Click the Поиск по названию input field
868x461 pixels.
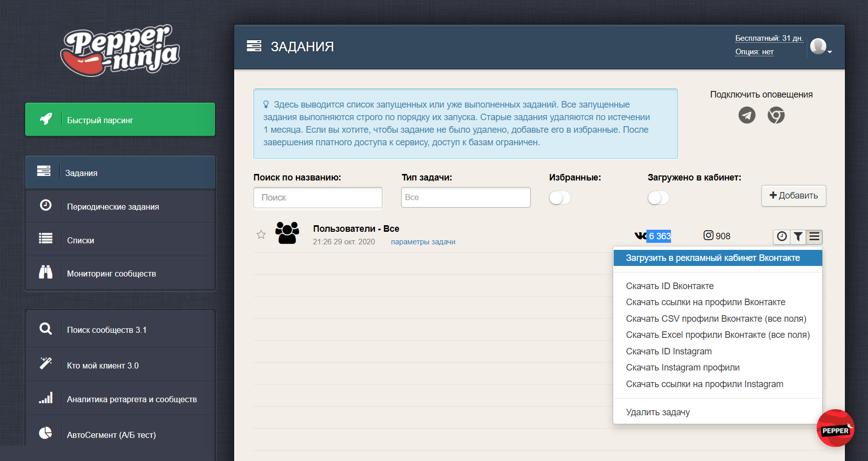[x=318, y=198]
